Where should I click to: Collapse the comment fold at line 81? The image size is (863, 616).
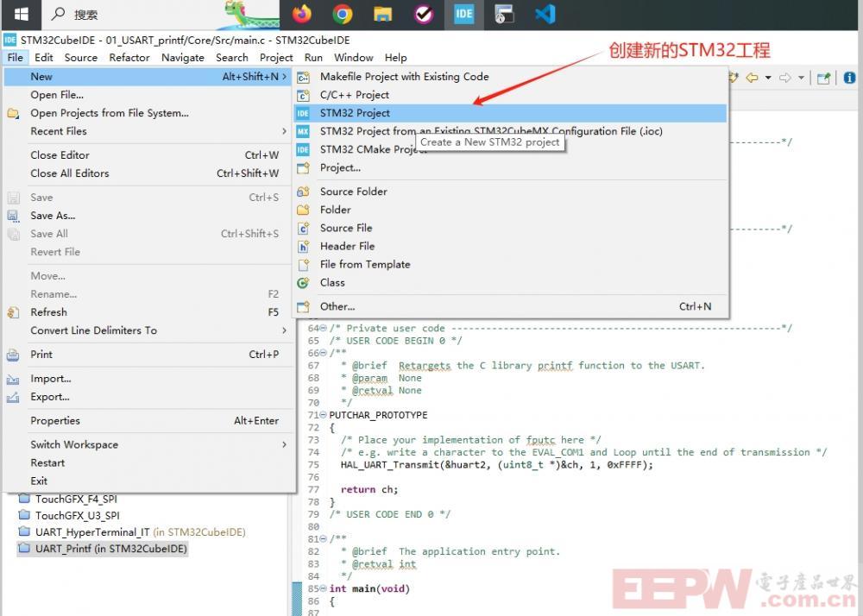click(324, 538)
